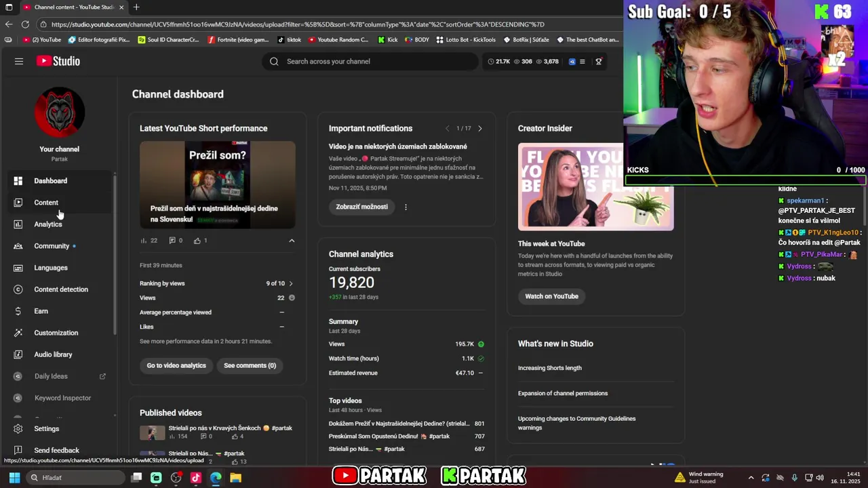This screenshot has width=868, height=488.
Task: Focus the Search across your channel field
Action: point(370,61)
